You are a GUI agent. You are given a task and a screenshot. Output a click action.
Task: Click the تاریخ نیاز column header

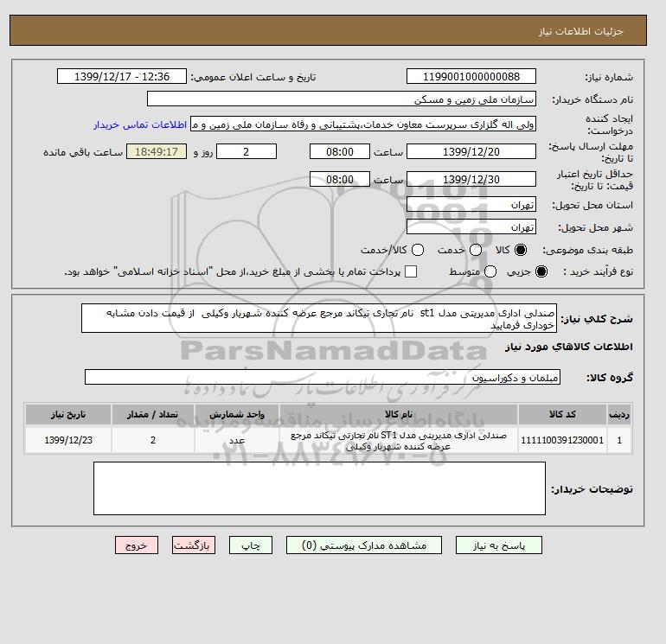pos(68,414)
